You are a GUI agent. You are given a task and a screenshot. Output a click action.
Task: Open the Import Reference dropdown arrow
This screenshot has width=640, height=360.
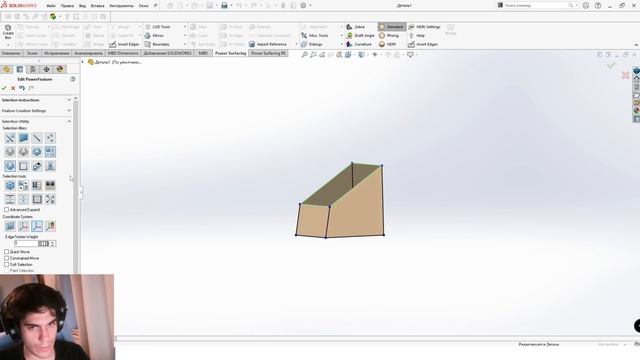[x=296, y=44]
